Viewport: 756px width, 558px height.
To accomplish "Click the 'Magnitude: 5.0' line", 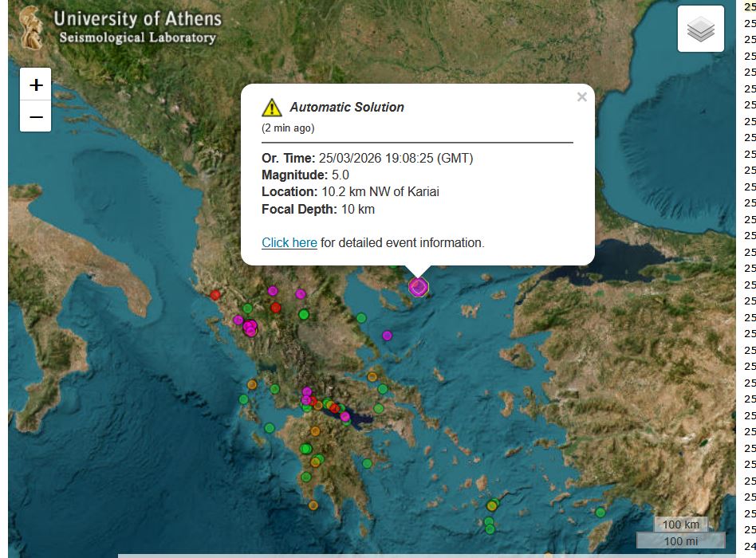I will pyautogui.click(x=305, y=175).
